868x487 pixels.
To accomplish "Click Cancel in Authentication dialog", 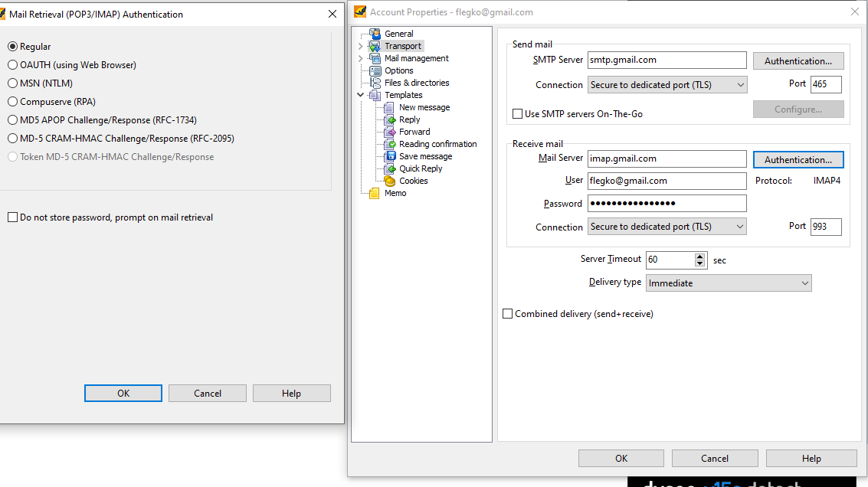I will pos(208,394).
